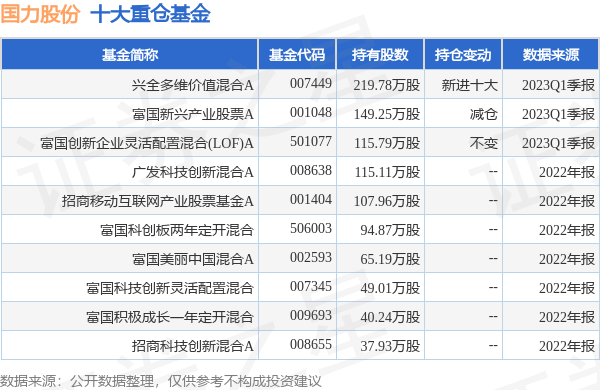Click the 115.79万股 holding value
Image resolution: width=600 pixels, height=390 pixels.
coord(387,143)
